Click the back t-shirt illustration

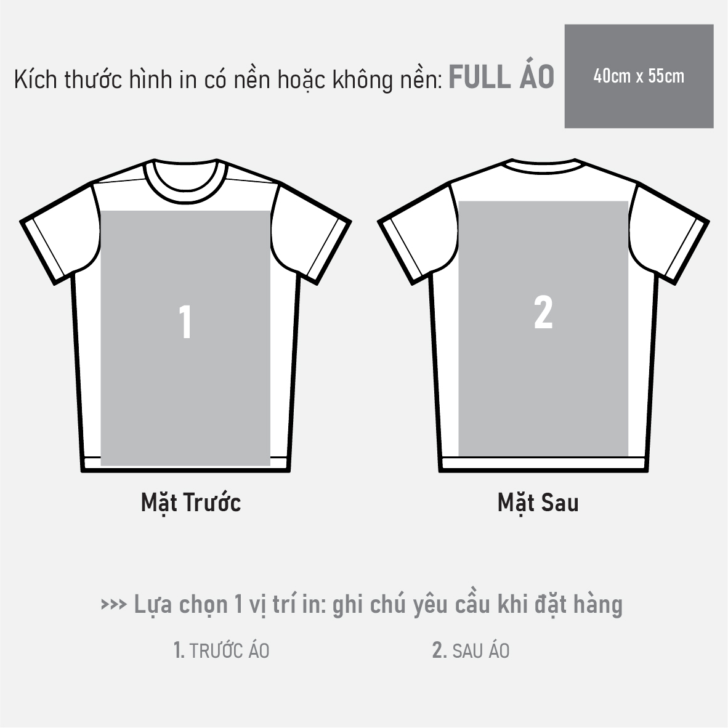pos(543,316)
